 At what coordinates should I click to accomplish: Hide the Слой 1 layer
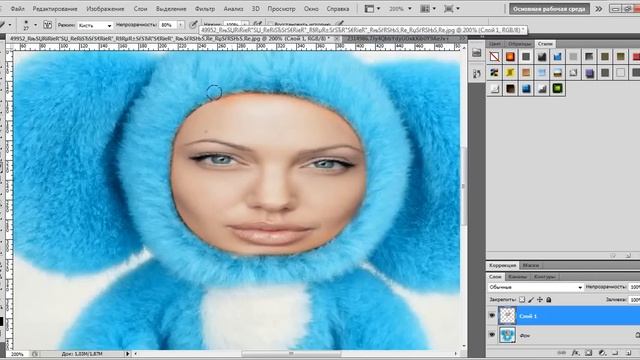tap(492, 316)
